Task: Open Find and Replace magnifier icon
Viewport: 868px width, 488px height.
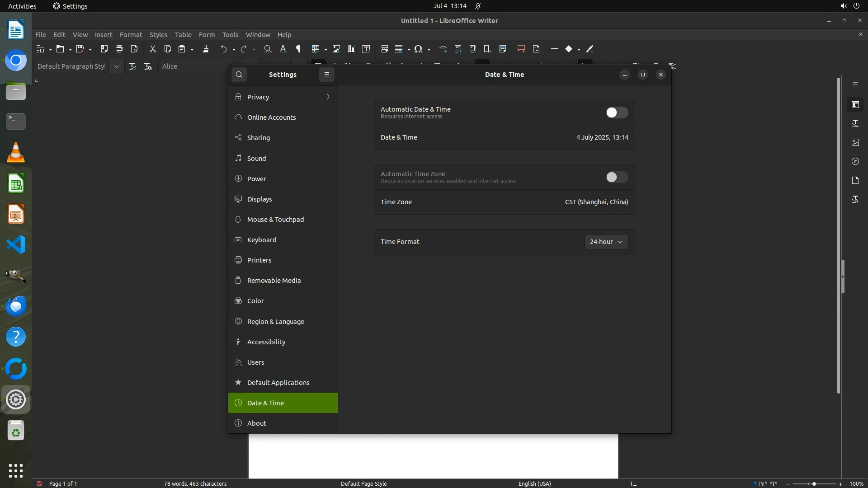Action: pos(268,49)
